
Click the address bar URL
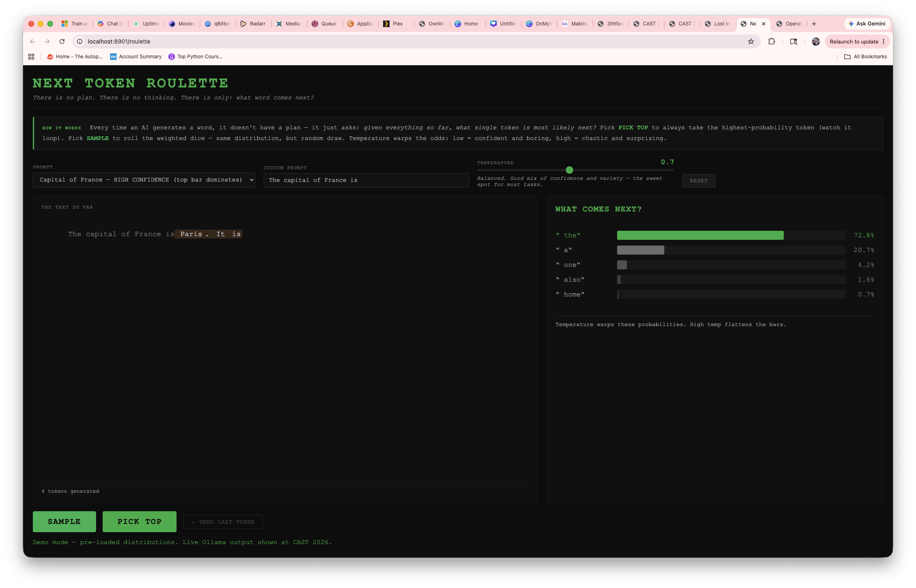click(x=119, y=41)
